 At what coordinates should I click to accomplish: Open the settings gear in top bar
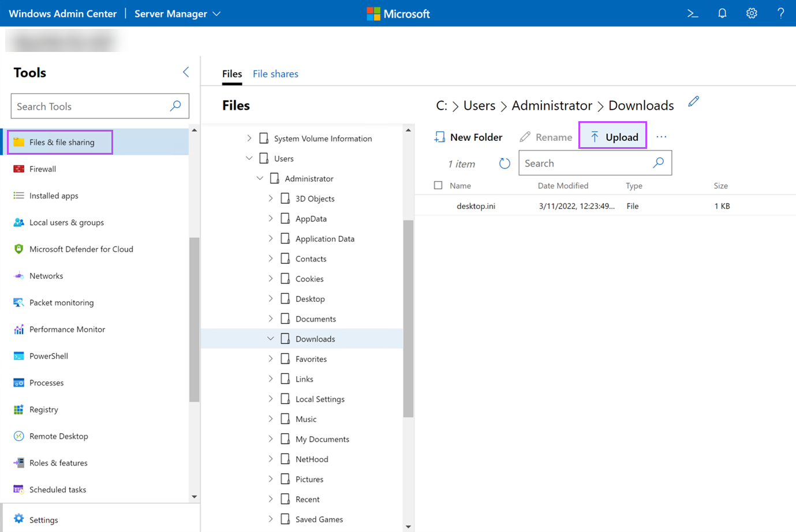pos(752,13)
